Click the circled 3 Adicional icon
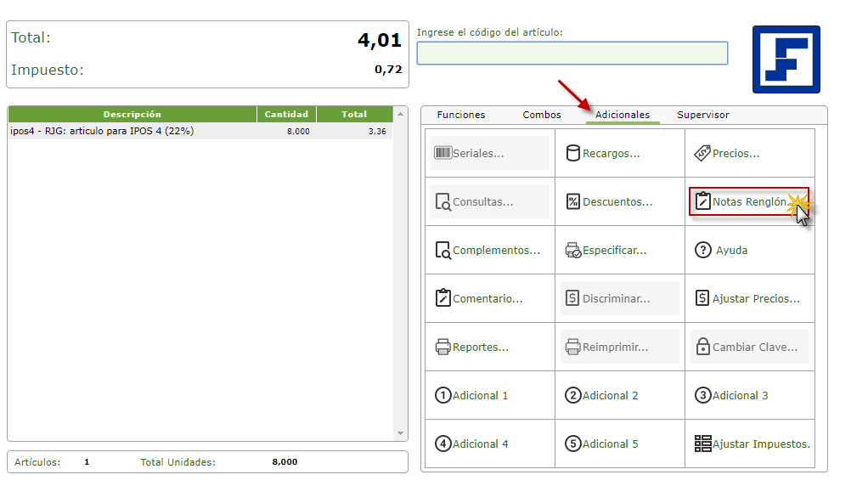Screen dimensions: 868x503 (x=703, y=395)
